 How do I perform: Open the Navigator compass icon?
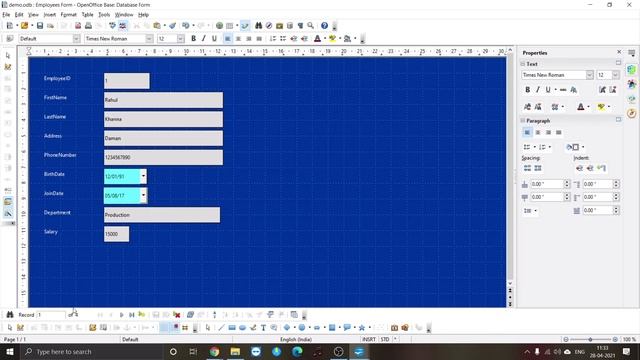tap(269, 26)
